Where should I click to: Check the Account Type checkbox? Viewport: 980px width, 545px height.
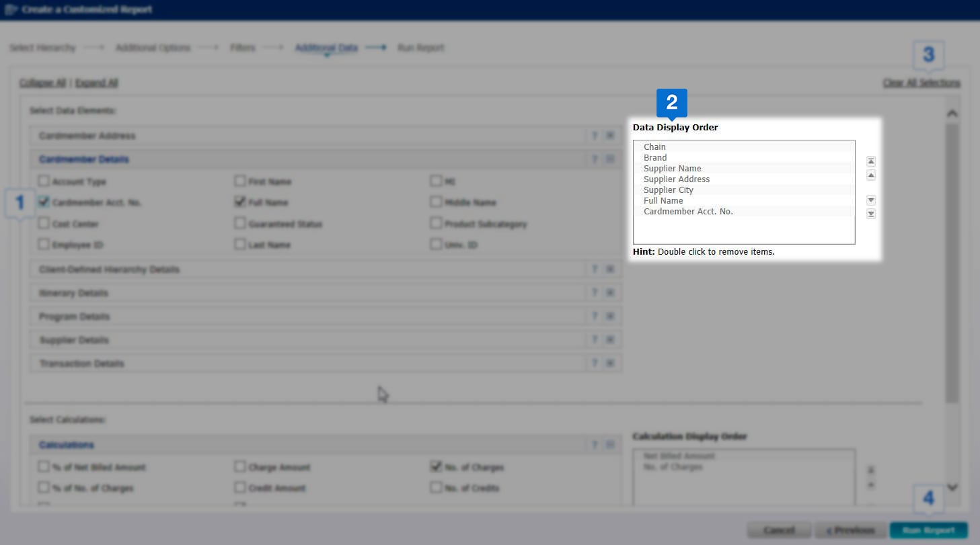tap(44, 181)
